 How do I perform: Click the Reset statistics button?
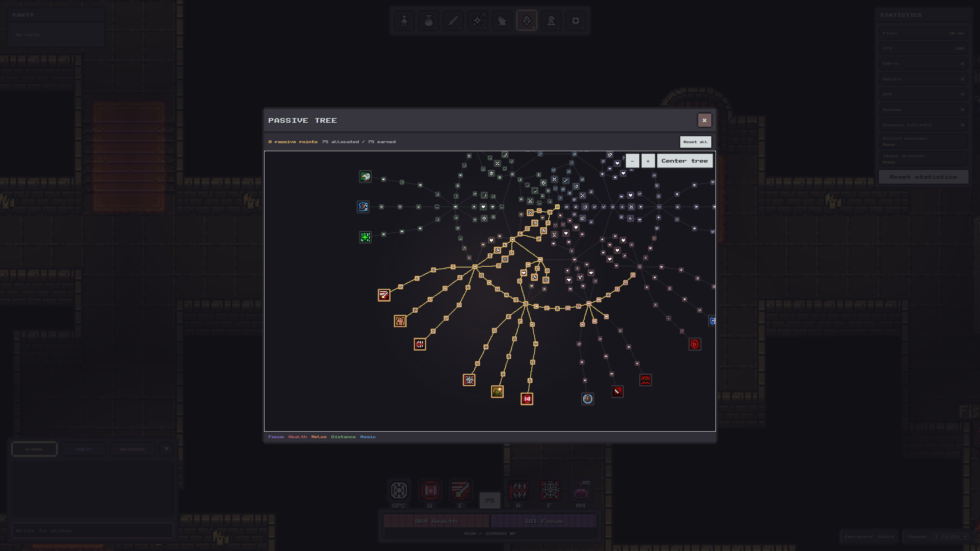(923, 177)
